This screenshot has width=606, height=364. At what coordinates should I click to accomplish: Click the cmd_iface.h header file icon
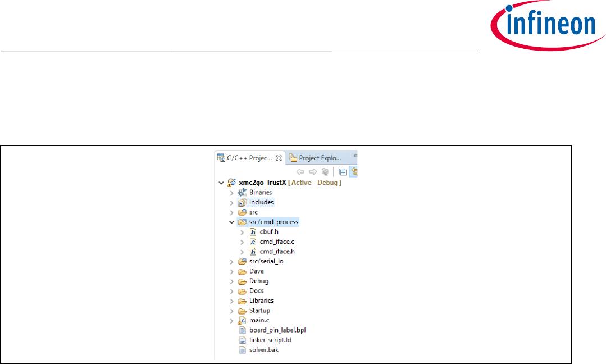[x=253, y=252]
